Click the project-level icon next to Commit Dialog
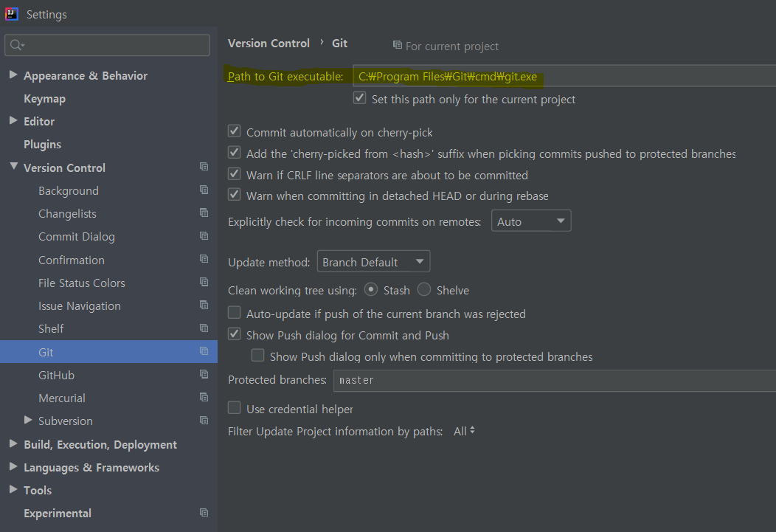The height and width of the screenshot is (532, 776). tap(204, 236)
